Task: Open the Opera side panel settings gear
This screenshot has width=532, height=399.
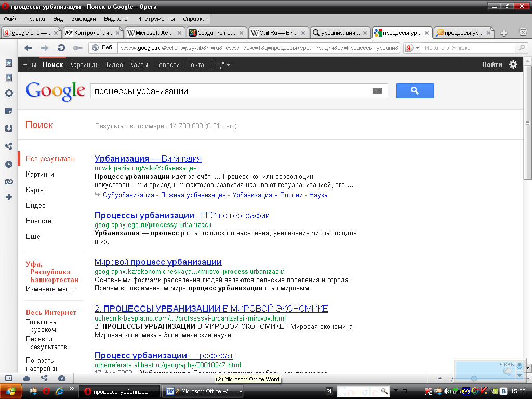Action: point(9,94)
